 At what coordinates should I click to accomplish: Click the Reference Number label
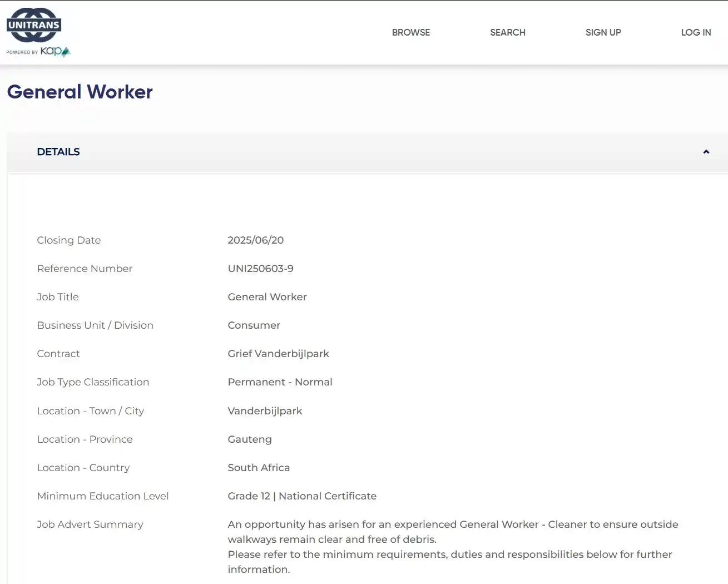tap(85, 269)
